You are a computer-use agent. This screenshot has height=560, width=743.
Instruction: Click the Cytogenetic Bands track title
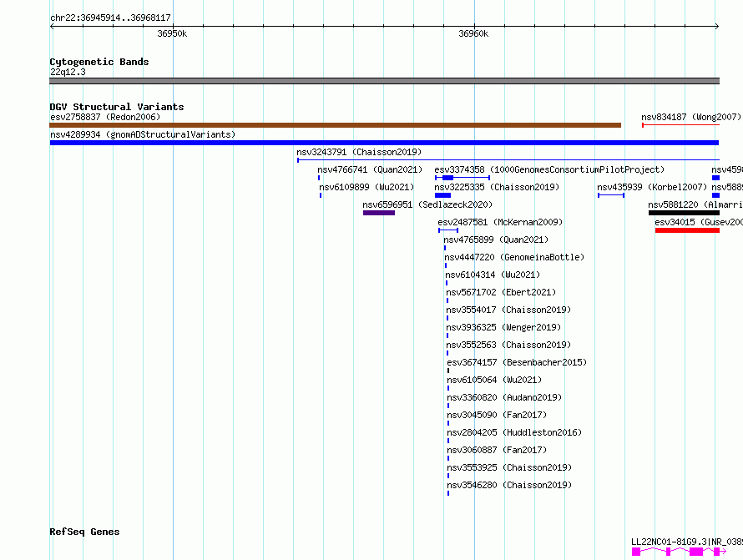(99, 62)
